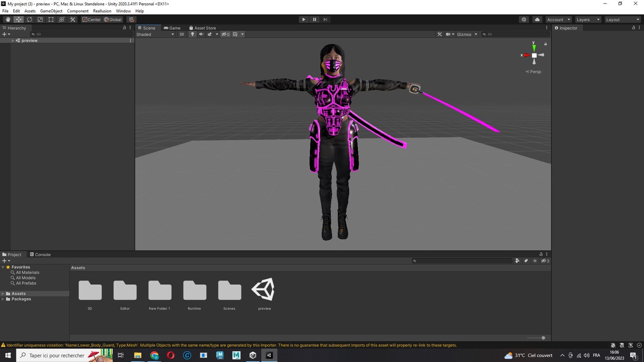Select the Transform tool

[x=62, y=19]
